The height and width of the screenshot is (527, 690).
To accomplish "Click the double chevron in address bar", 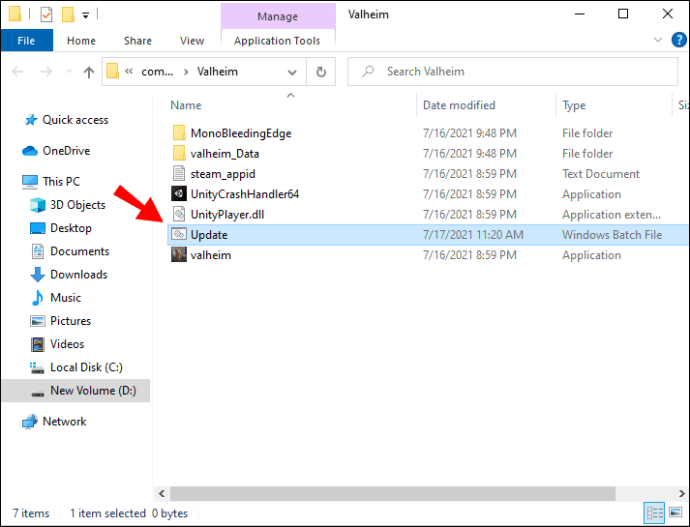I will click(x=129, y=71).
